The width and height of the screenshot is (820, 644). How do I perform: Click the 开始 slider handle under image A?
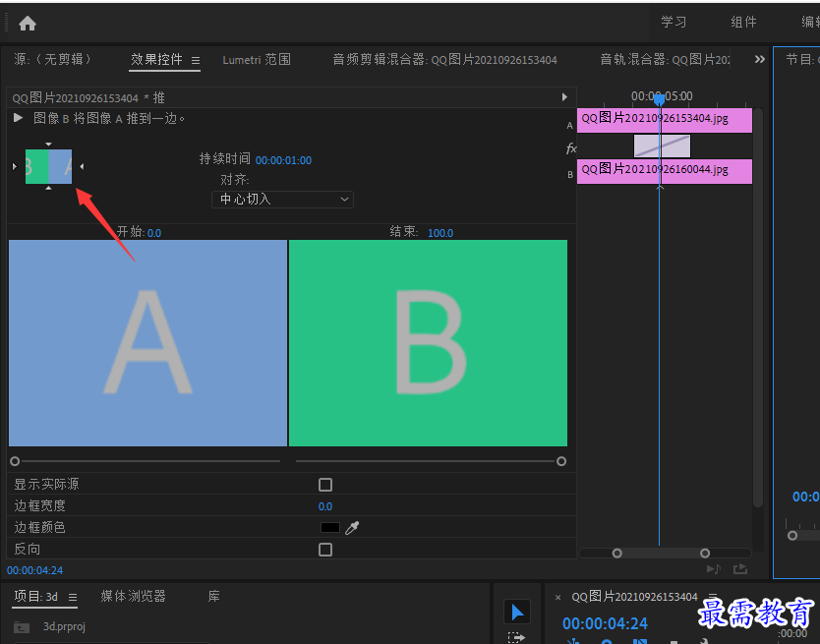(15, 461)
